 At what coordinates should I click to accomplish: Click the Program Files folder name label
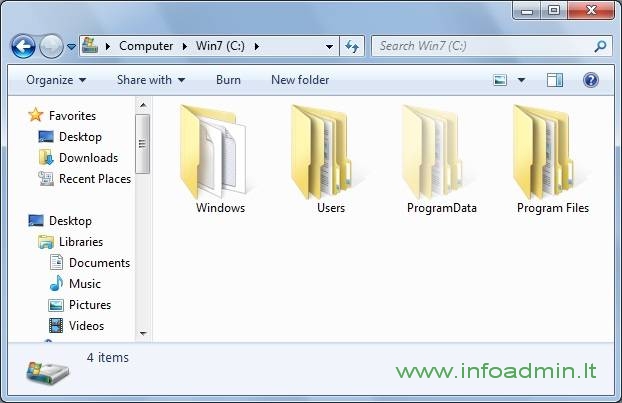(x=553, y=209)
